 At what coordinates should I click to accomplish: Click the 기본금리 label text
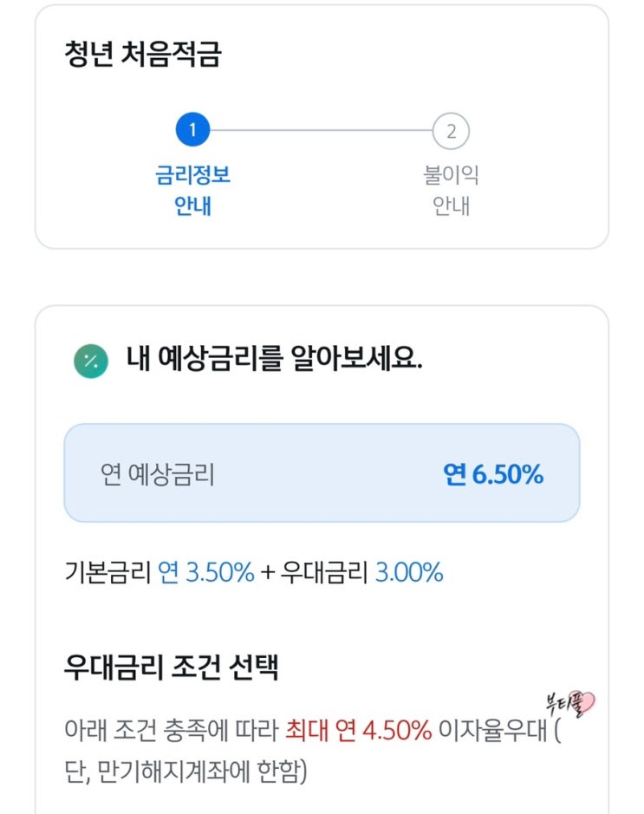[107, 572]
